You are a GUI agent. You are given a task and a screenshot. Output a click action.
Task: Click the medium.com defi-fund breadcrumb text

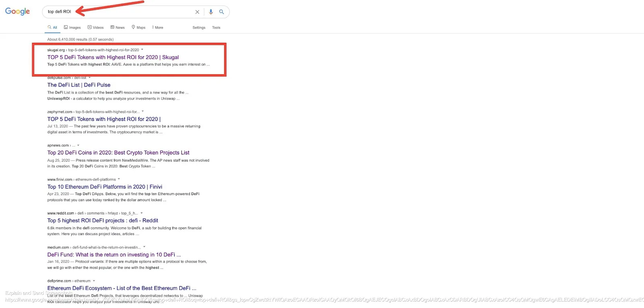(94, 247)
